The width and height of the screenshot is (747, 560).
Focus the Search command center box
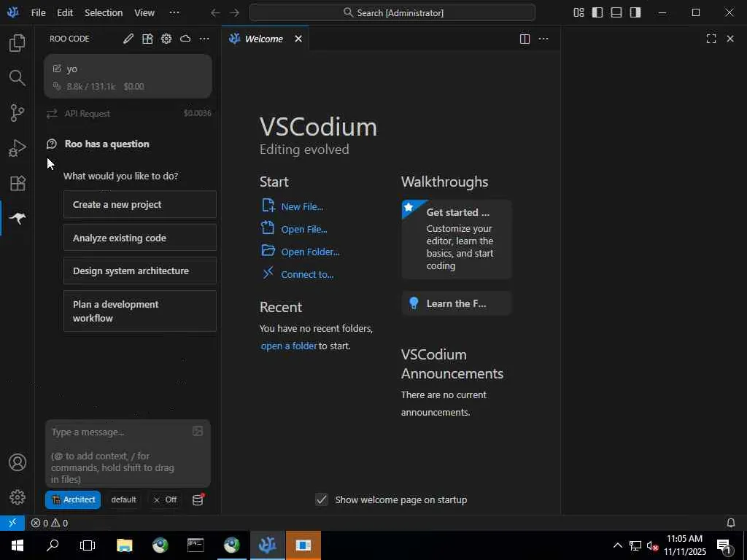tap(392, 13)
